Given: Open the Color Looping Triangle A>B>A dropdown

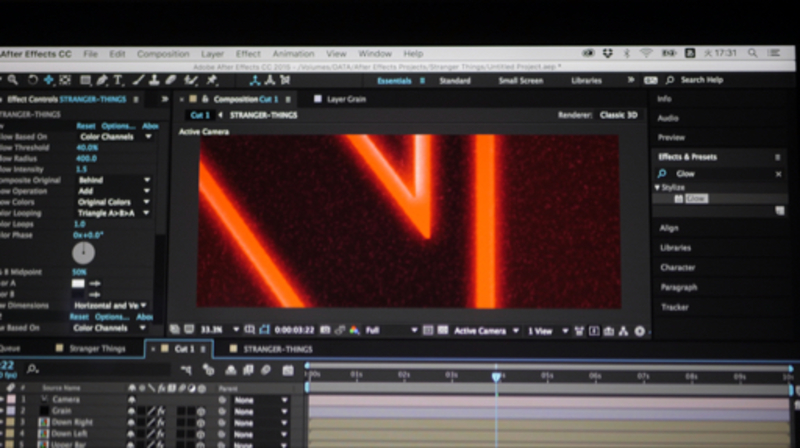Looking at the screenshot, I should click(113, 213).
